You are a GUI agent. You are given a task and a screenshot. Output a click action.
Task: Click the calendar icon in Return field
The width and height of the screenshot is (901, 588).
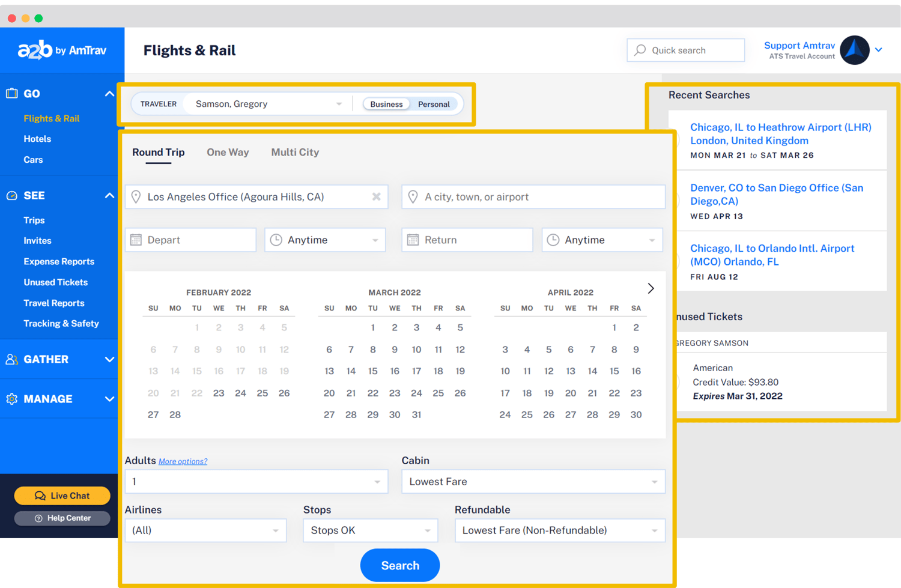(413, 240)
